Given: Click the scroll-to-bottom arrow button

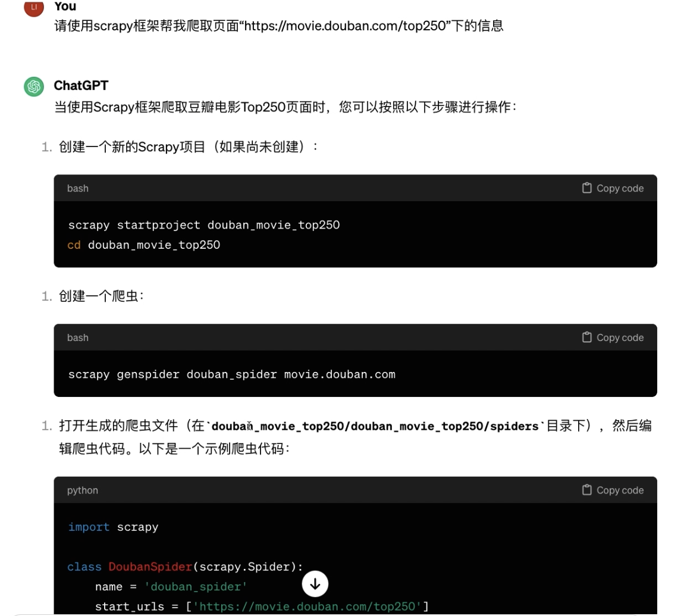Looking at the screenshot, I should 315,583.
